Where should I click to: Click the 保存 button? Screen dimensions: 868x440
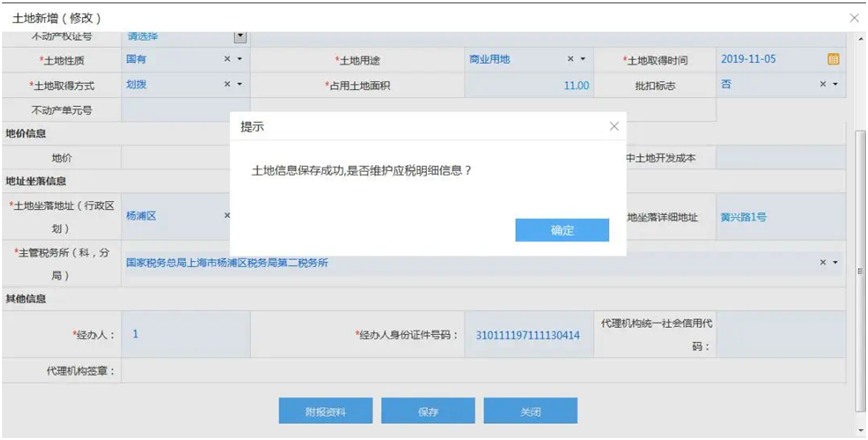pos(428,411)
